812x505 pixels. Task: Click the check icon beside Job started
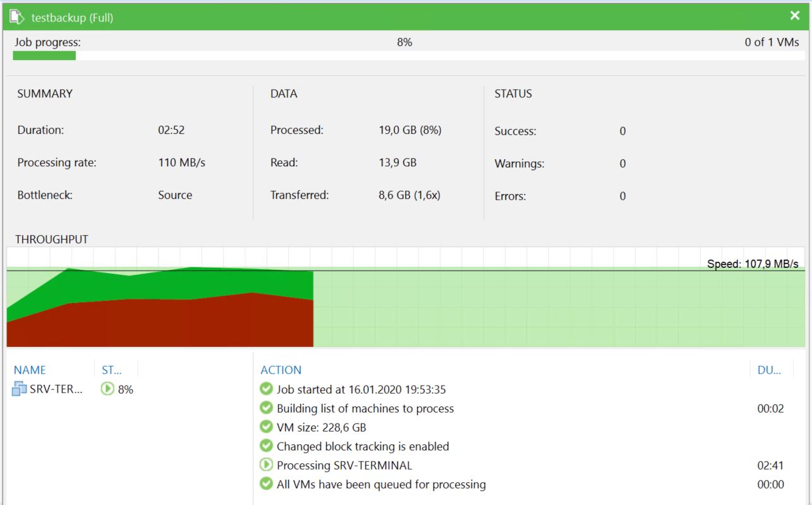point(267,389)
